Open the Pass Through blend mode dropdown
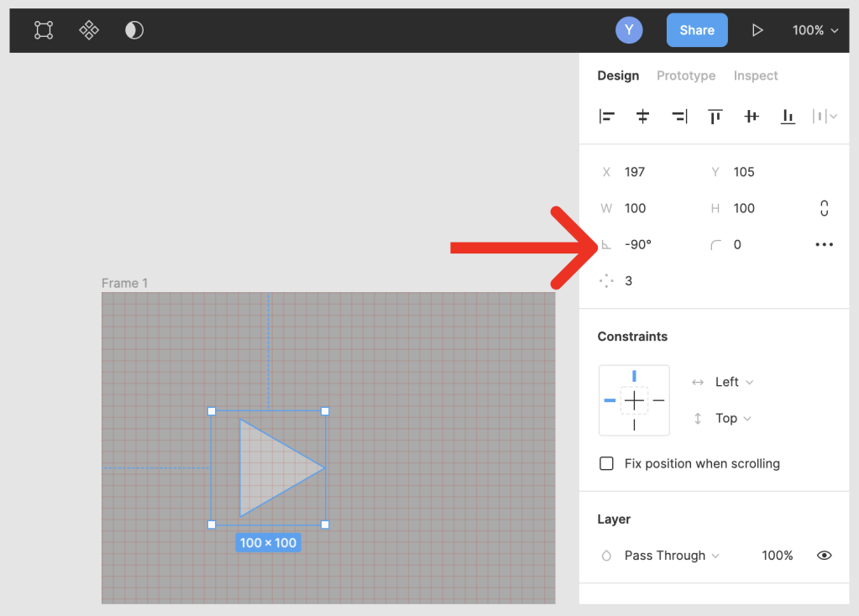859x616 pixels. click(x=672, y=556)
